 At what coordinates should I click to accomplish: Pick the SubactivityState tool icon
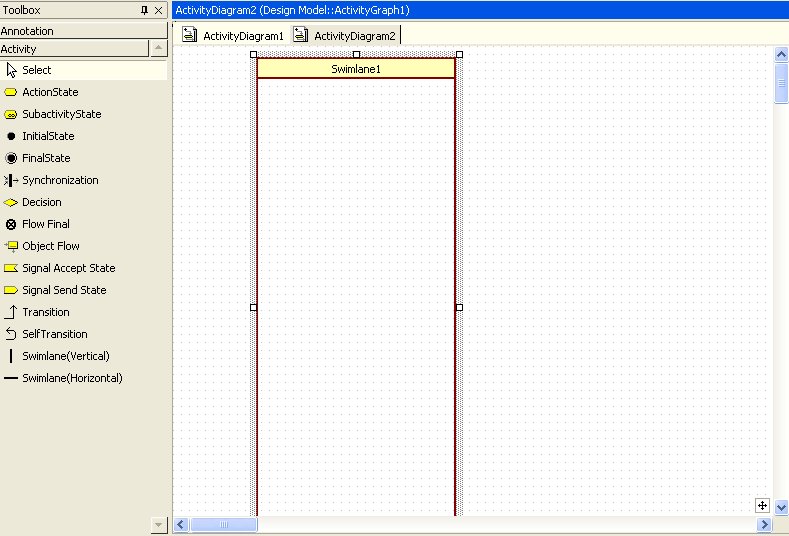11,114
